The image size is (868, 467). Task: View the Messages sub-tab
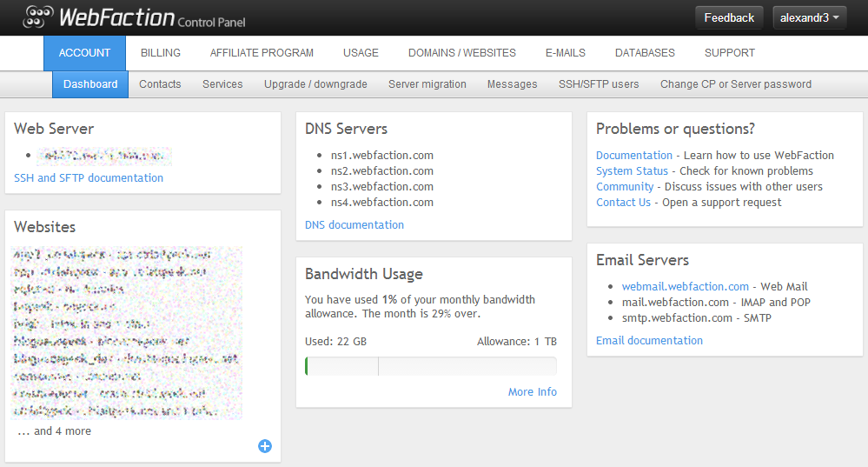pos(512,84)
